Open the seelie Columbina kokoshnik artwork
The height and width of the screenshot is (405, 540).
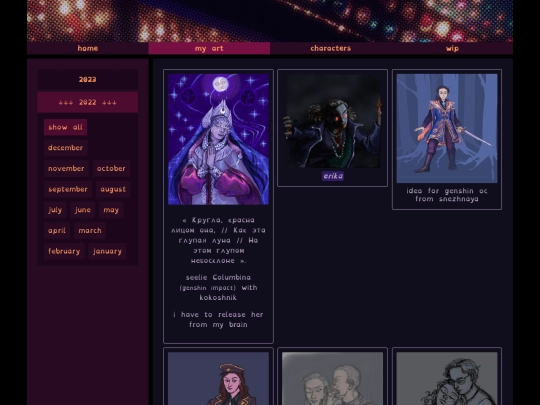coord(218,139)
